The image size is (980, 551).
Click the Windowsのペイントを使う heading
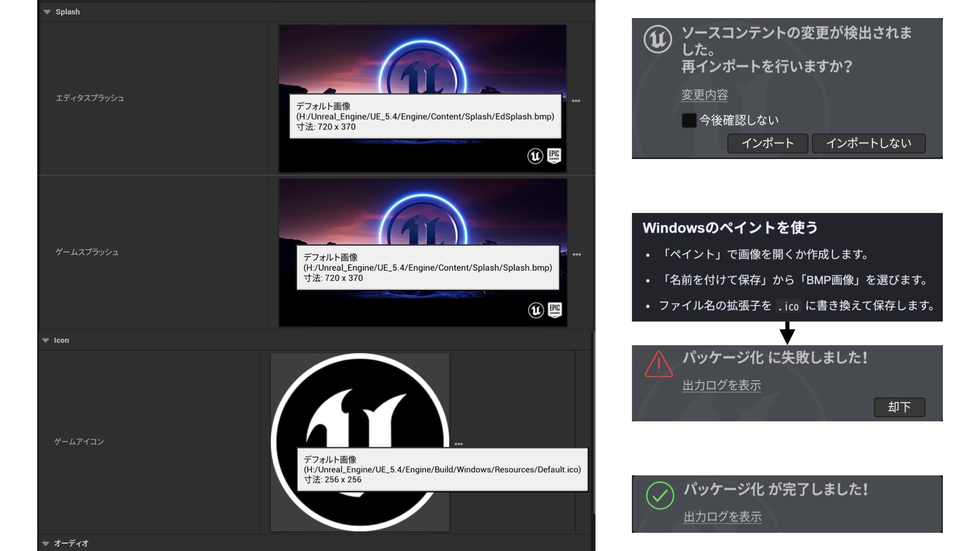[730, 228]
